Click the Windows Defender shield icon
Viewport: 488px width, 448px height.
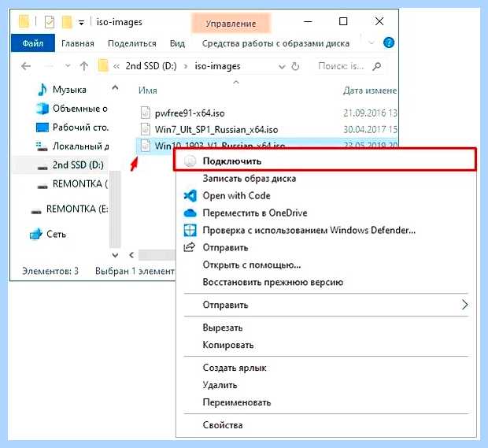[190, 231]
